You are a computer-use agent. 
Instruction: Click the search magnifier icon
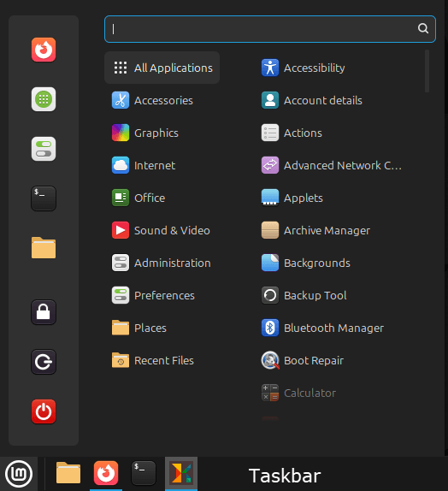click(423, 28)
